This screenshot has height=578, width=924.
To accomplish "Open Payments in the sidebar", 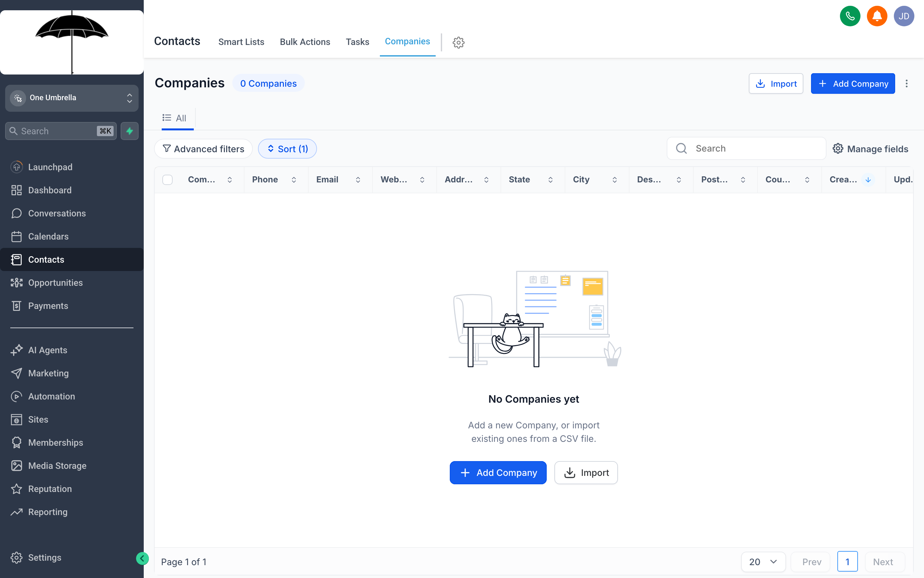I will (x=72, y=306).
